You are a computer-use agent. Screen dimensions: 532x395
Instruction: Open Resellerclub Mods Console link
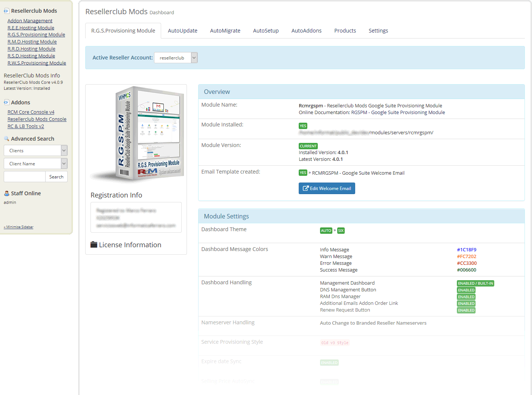37,119
